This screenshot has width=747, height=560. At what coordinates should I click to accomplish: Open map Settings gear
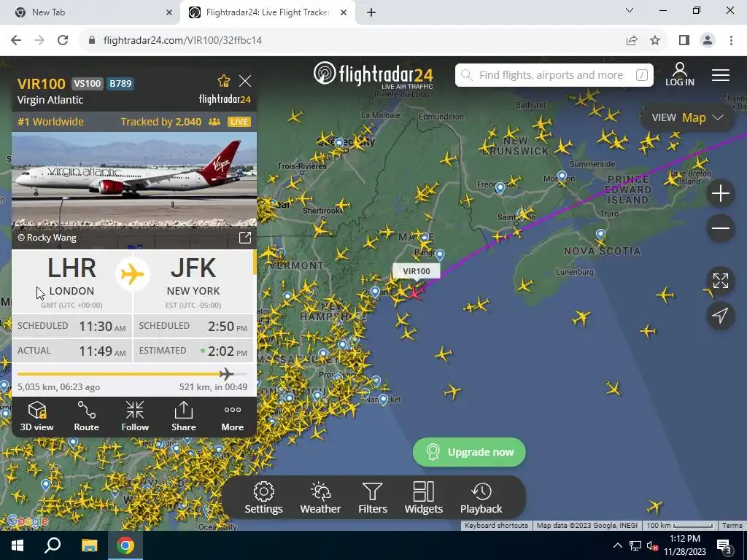pos(263,497)
